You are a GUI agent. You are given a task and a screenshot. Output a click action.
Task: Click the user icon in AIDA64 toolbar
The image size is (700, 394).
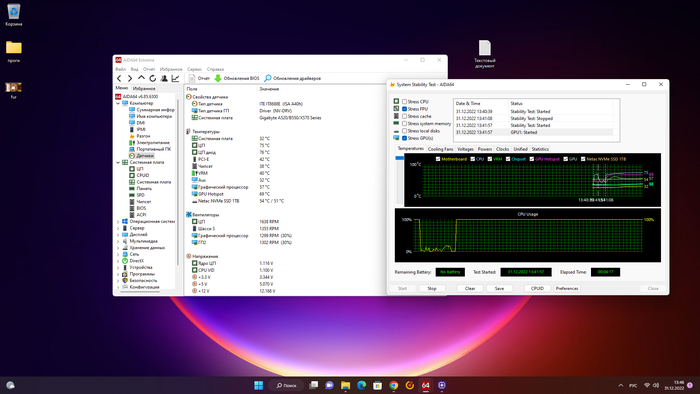pos(164,79)
